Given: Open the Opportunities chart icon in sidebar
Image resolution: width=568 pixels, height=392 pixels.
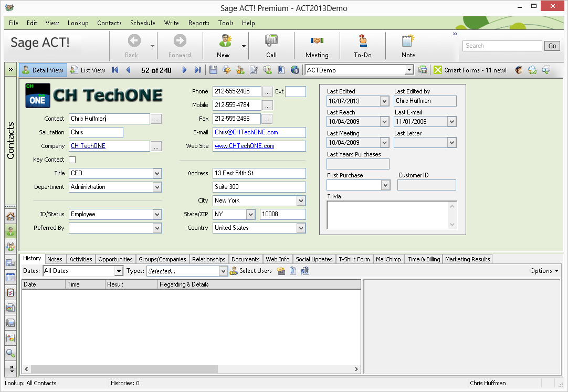Looking at the screenshot, I should pyautogui.click(x=10, y=308).
